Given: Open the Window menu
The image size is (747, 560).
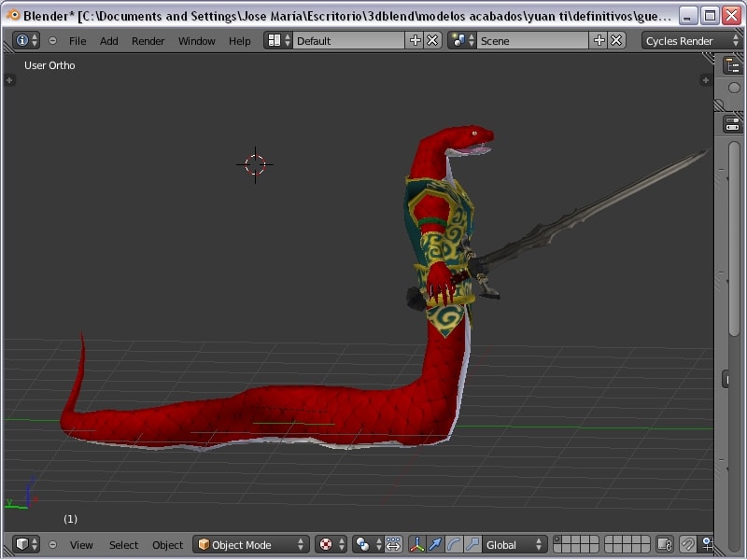Looking at the screenshot, I should click(196, 41).
